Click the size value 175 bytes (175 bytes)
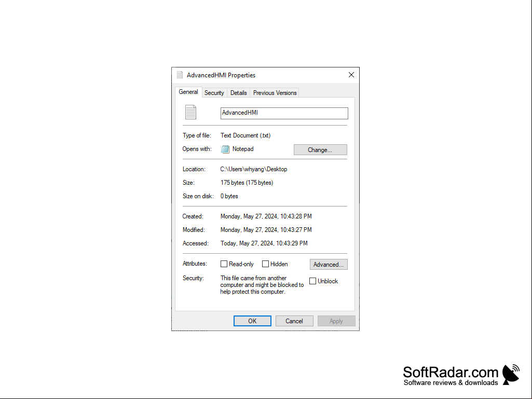The width and height of the screenshot is (532, 399). tap(247, 183)
